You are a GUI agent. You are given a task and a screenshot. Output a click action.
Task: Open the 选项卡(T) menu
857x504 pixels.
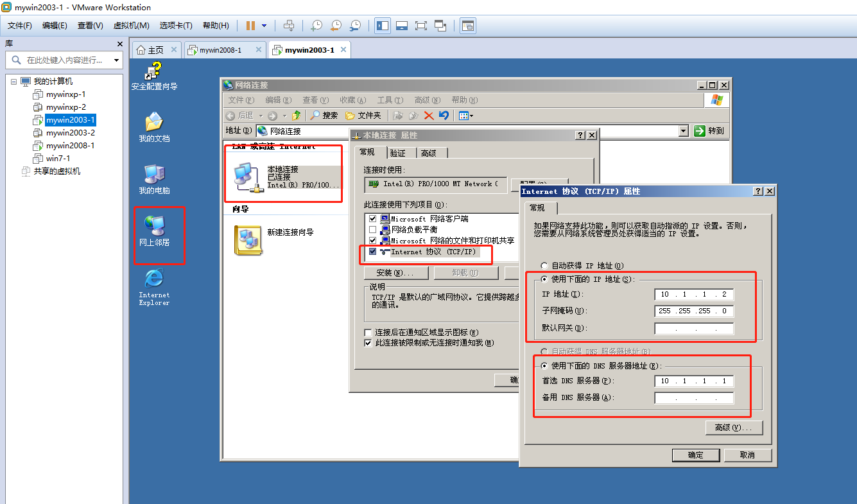click(x=176, y=26)
